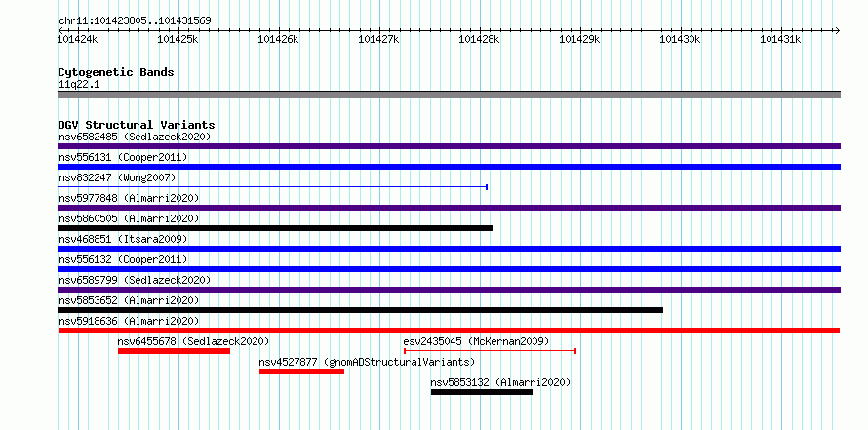
Task: Click nsv556132 (Cooper2011) label
Action: click(123, 259)
